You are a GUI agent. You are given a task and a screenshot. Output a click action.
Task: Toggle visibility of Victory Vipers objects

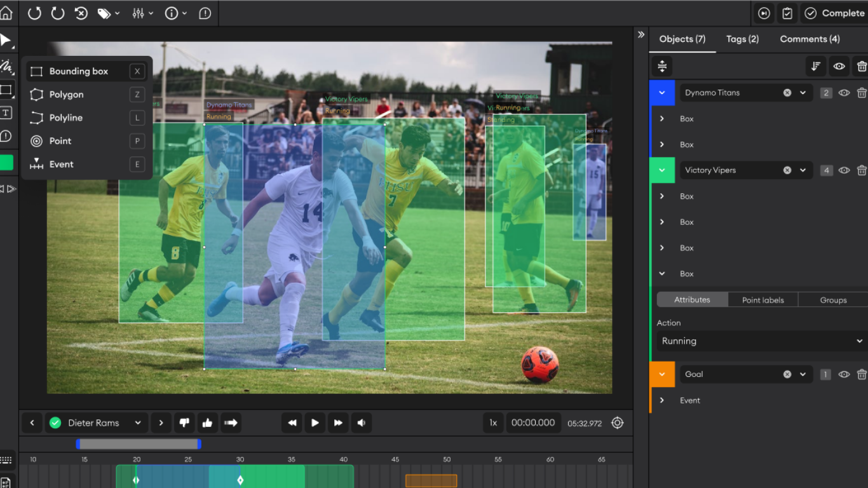click(x=844, y=170)
